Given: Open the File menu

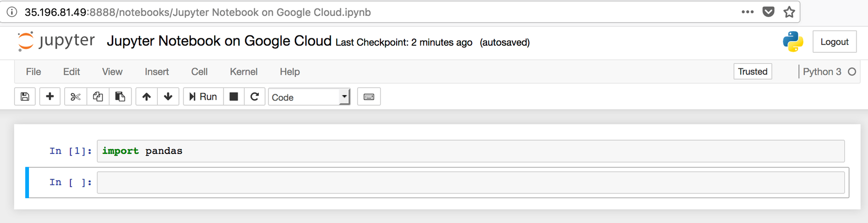Looking at the screenshot, I should [33, 72].
